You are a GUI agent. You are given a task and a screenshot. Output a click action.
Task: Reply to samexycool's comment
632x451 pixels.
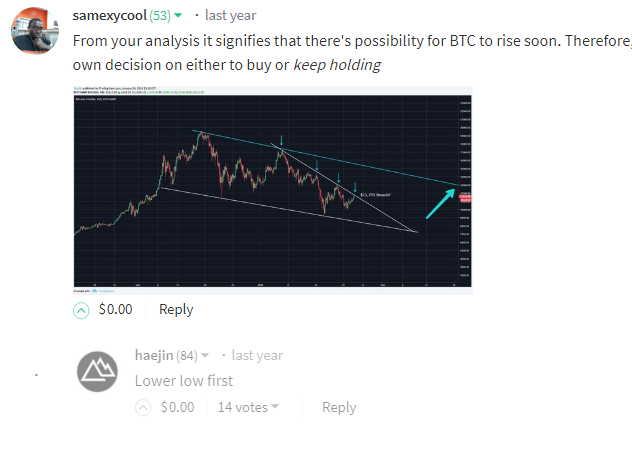[176, 310]
